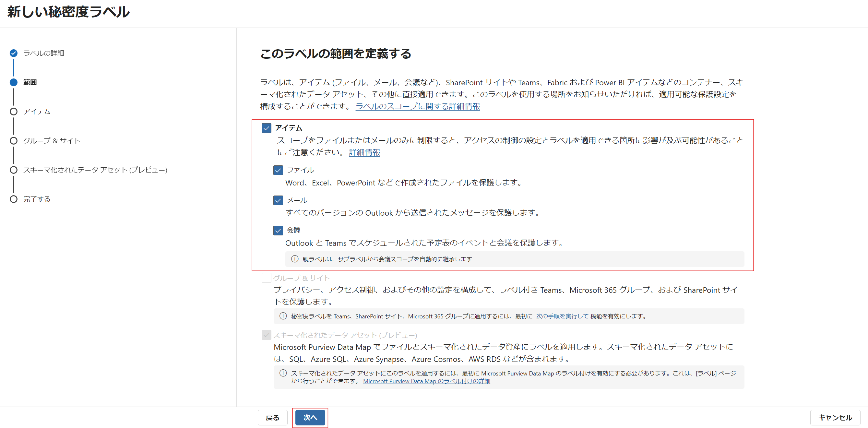Open the アイテム step in the wizard sidebar

(x=37, y=112)
